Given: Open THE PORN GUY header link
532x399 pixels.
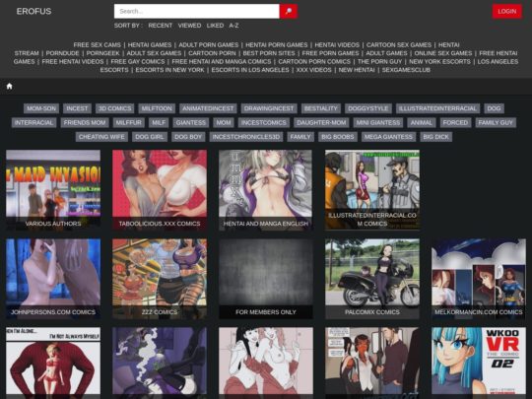Looking at the screenshot, I should coord(379,62).
